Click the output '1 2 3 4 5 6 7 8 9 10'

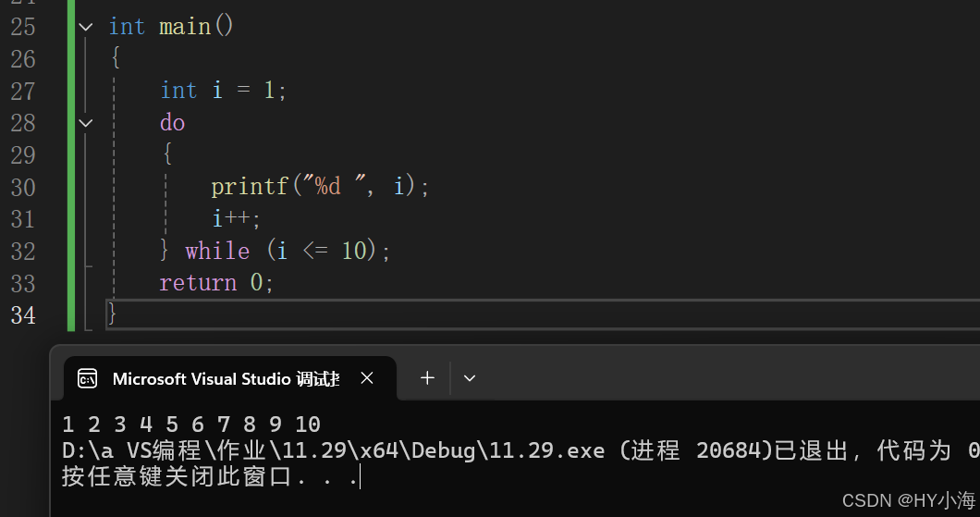point(191,425)
